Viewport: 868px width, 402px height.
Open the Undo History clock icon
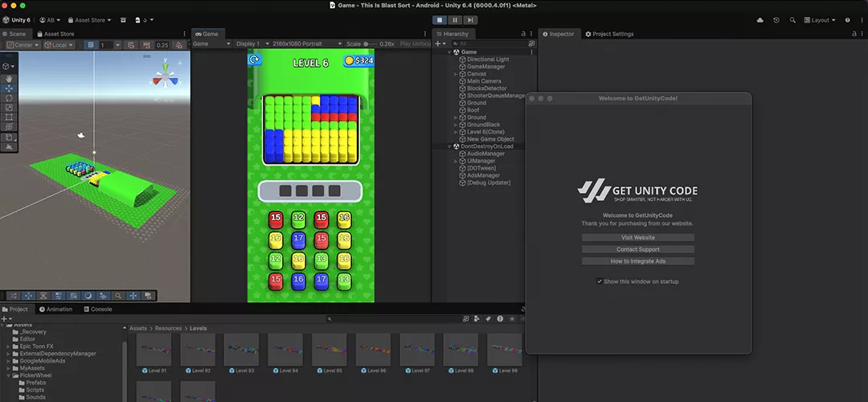click(x=776, y=20)
